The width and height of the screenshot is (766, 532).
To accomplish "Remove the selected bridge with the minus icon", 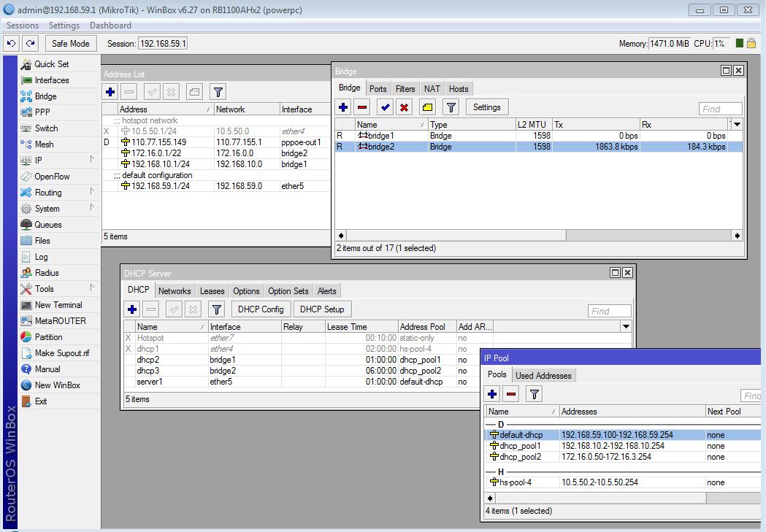I will point(362,107).
